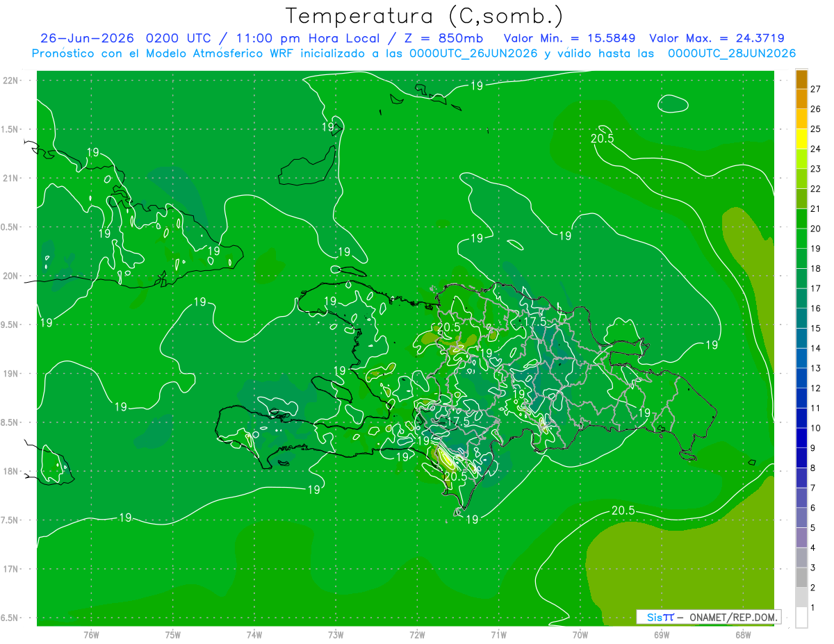Select the '26-Jun-2026 0200 UTC' date text
This screenshot has height=644, width=834.
[128, 38]
